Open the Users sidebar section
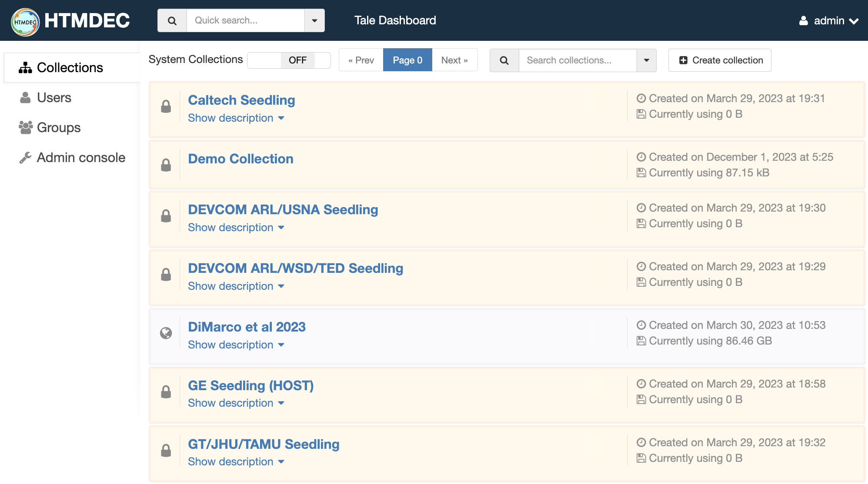The height and width of the screenshot is (484, 868). coord(54,98)
